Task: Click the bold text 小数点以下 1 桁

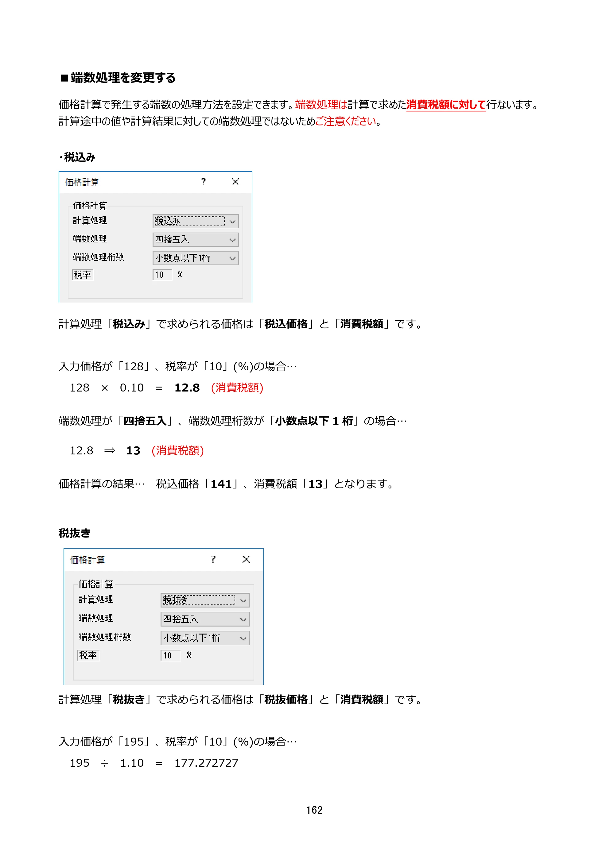Action: tap(314, 421)
